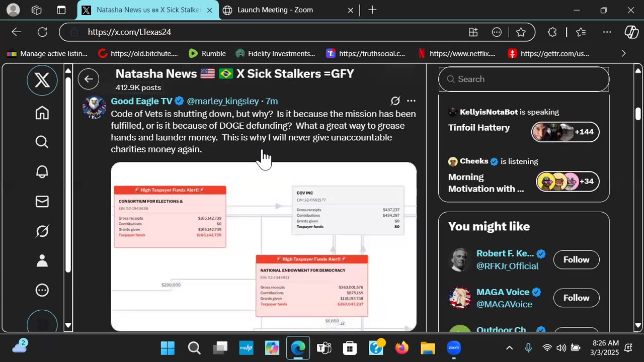Open @MAGAVoice profile
The width and height of the screenshot is (644, 362).
504,304
